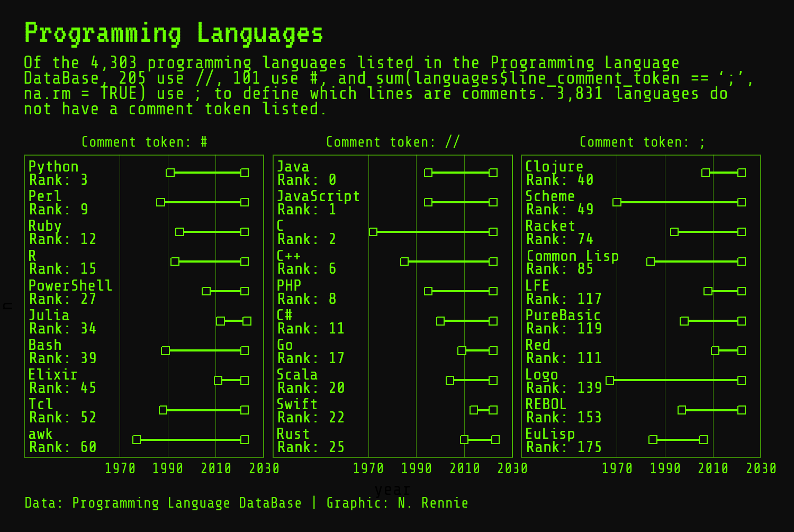Click the "JavaScript Rank: 1" label

(x=319, y=203)
